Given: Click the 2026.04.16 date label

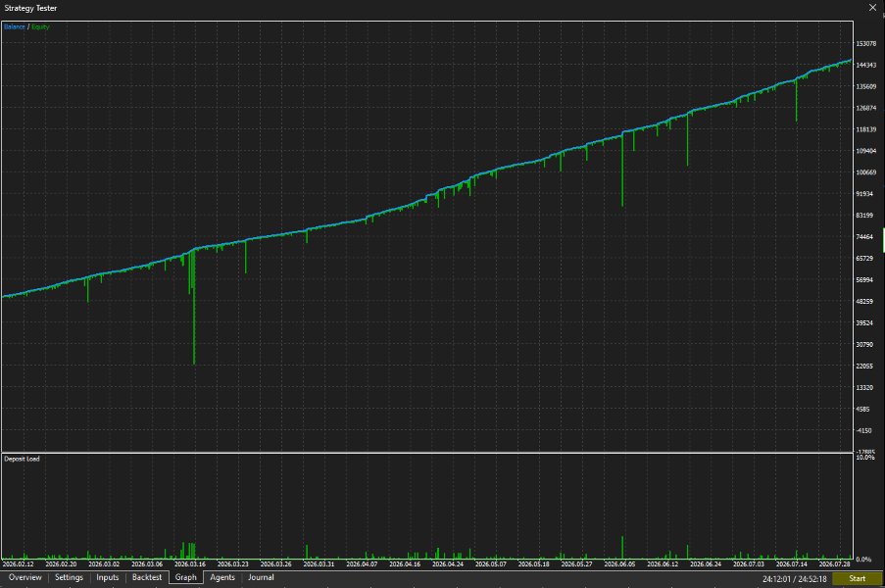Looking at the screenshot, I should 405,563.
